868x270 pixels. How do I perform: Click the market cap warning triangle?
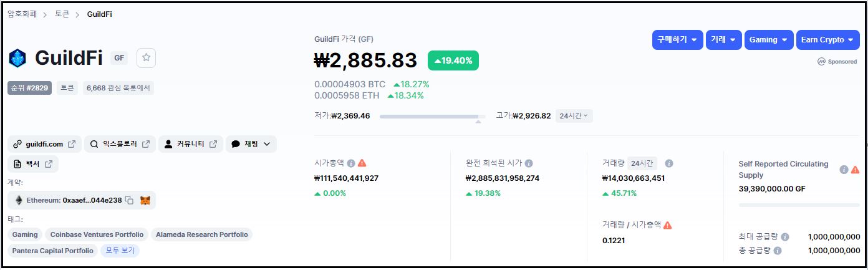(362, 163)
